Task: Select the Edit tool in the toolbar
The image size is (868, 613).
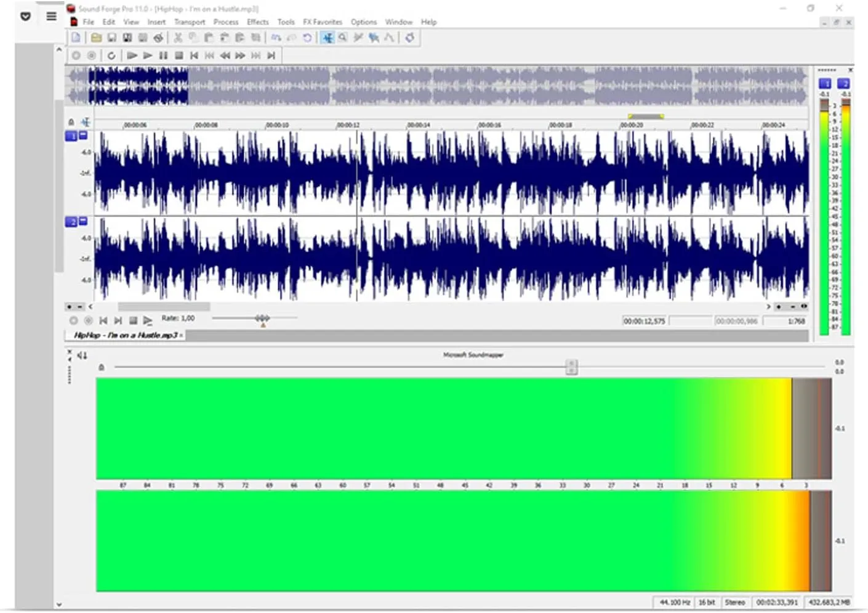Action: pos(327,38)
